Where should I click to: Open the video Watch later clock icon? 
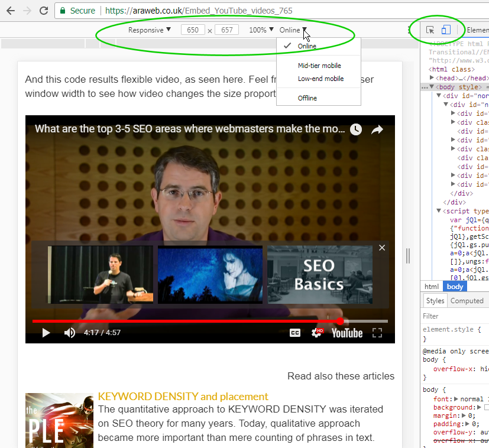[355, 130]
